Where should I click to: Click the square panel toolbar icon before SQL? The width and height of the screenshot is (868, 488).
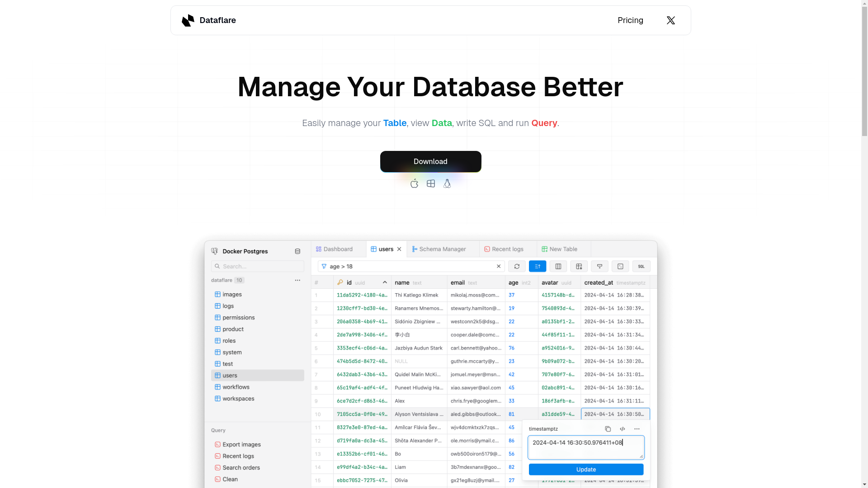(620, 267)
